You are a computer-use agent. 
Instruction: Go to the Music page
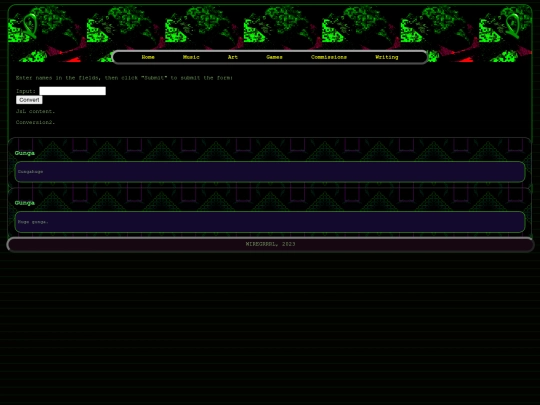coord(191,57)
